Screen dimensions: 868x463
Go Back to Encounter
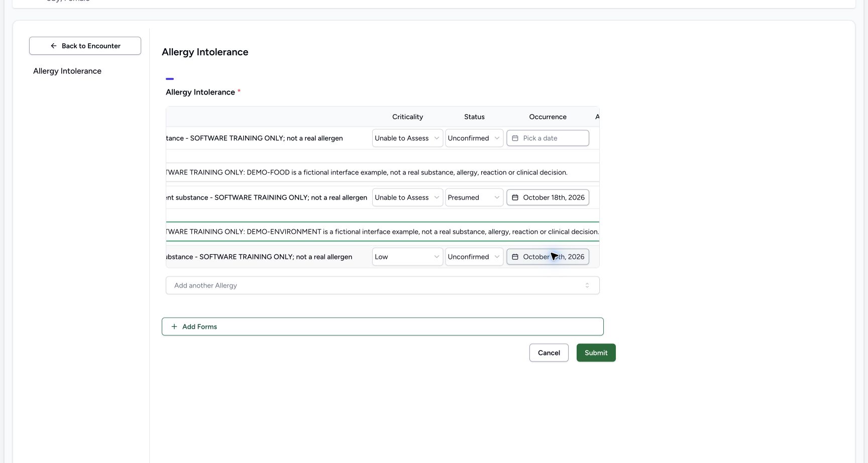coord(85,46)
